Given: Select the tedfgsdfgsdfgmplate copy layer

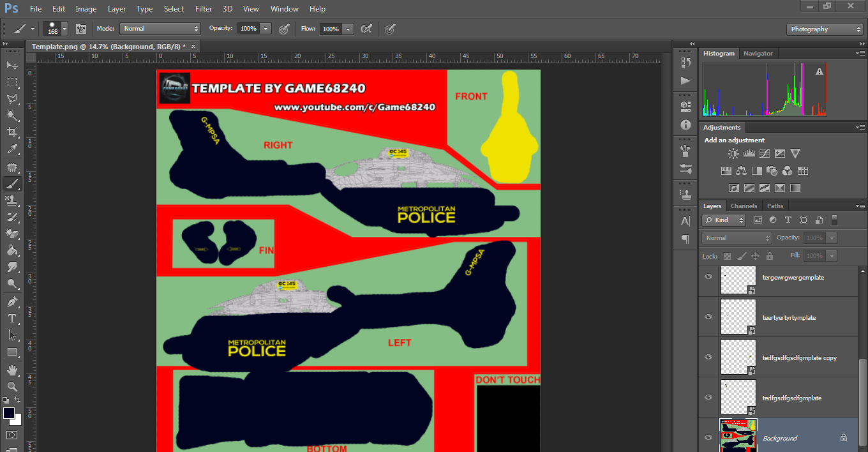Looking at the screenshot, I should click(799, 358).
